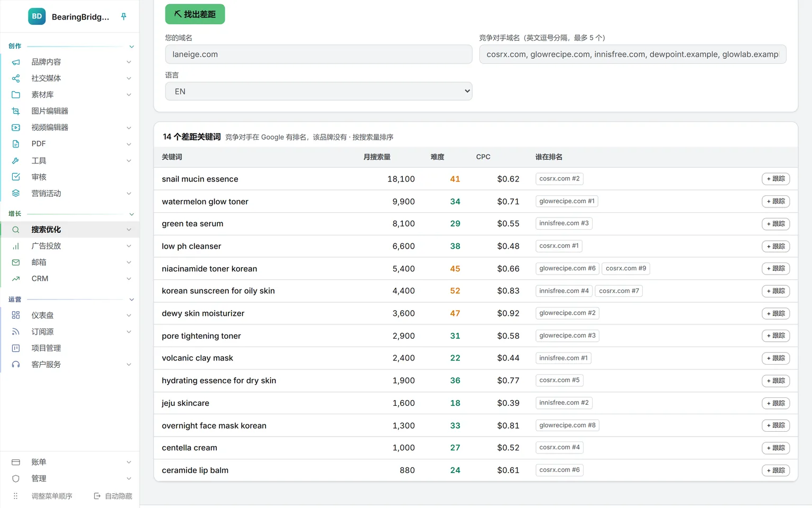Collapse the 运营 section
Screen dimensions: 812x508
pos(132,300)
